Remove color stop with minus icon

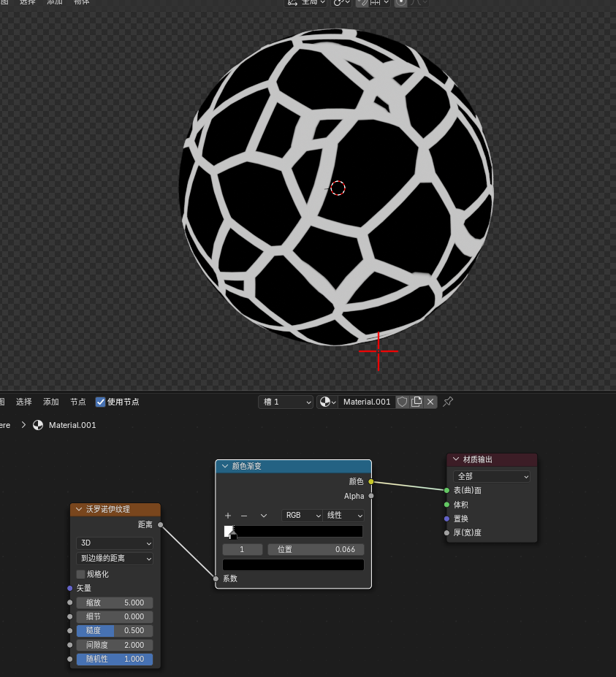coord(244,516)
